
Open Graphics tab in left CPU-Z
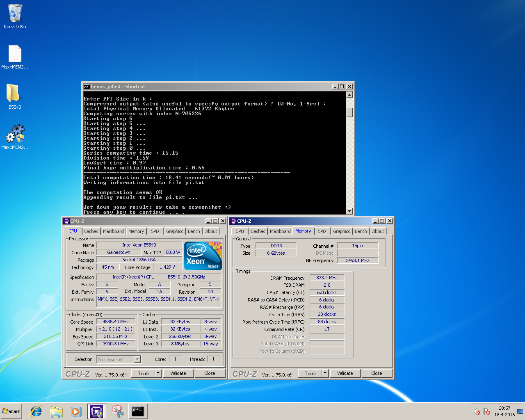click(174, 231)
